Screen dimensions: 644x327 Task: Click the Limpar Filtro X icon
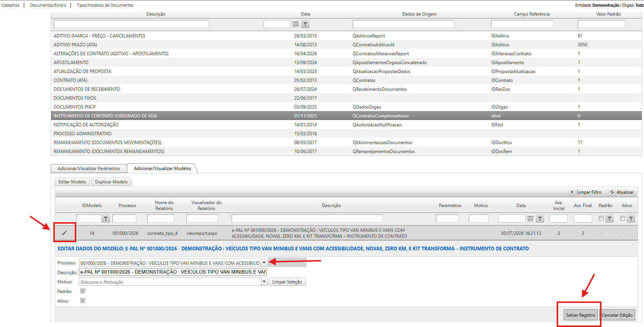click(x=572, y=192)
